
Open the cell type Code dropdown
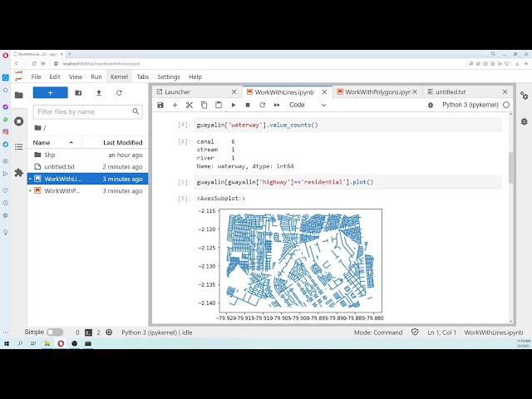308,106
